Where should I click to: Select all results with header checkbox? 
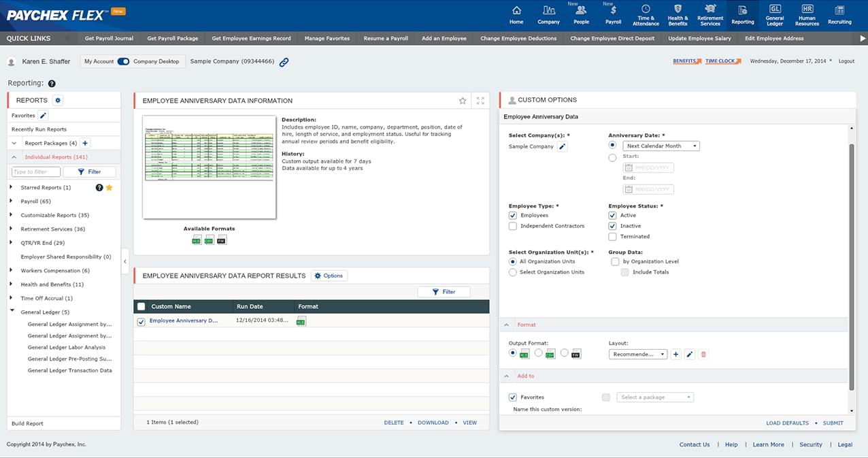point(141,306)
